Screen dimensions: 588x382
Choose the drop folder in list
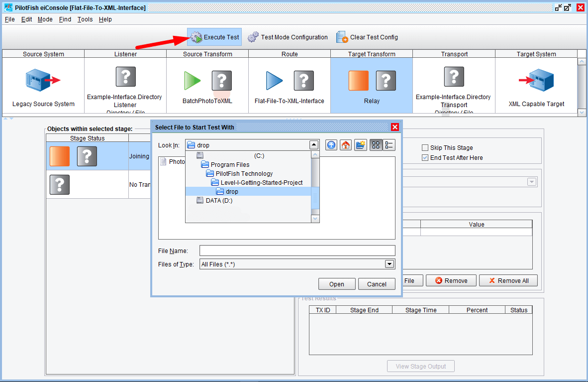[x=248, y=192]
